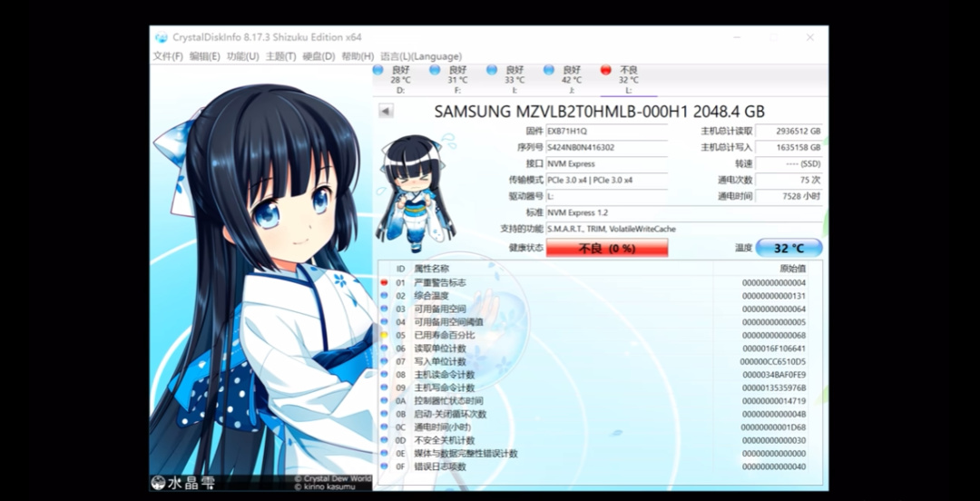Open the 语言(L)(Language) menu

421,56
